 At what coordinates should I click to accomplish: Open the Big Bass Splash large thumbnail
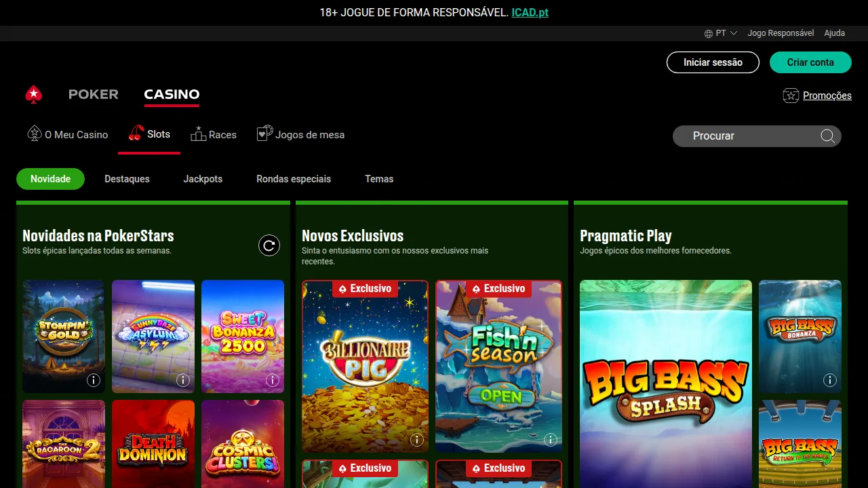(666, 384)
